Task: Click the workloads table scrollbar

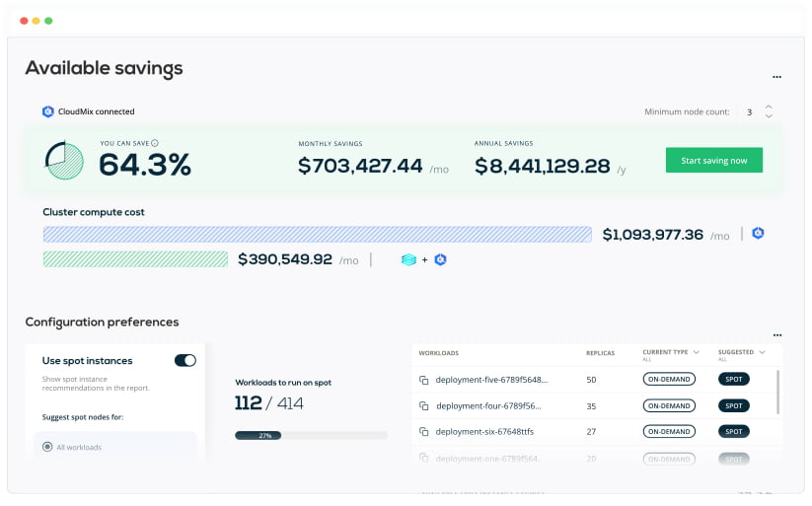Action: point(778,391)
